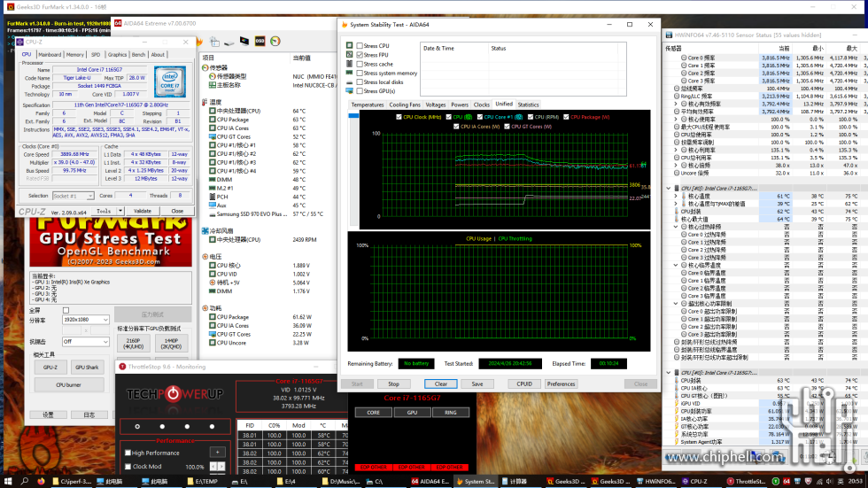This screenshot has height=488, width=868.
Task: Click the TechPowerUp power logo in ThrottleStop
Action: tap(174, 393)
